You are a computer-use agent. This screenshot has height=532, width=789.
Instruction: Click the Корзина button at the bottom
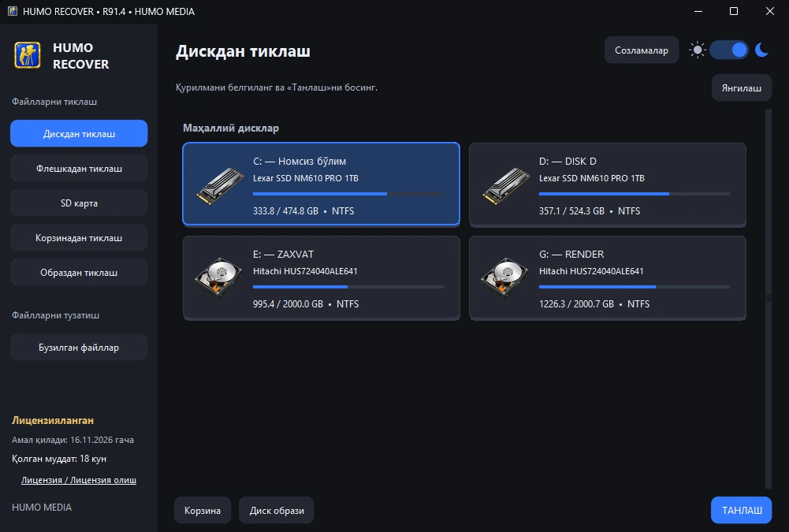click(x=203, y=511)
